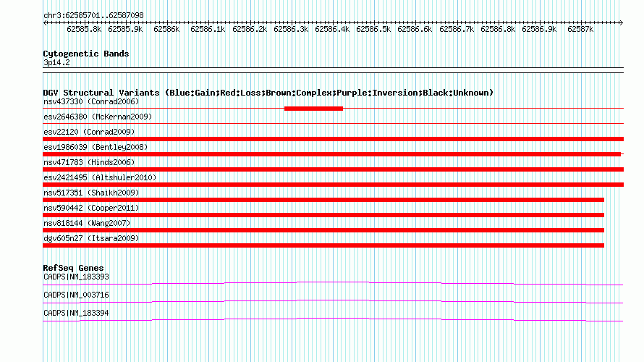Select the red bar under dgv605n27
The width and height of the screenshot is (644, 362).
point(323,245)
